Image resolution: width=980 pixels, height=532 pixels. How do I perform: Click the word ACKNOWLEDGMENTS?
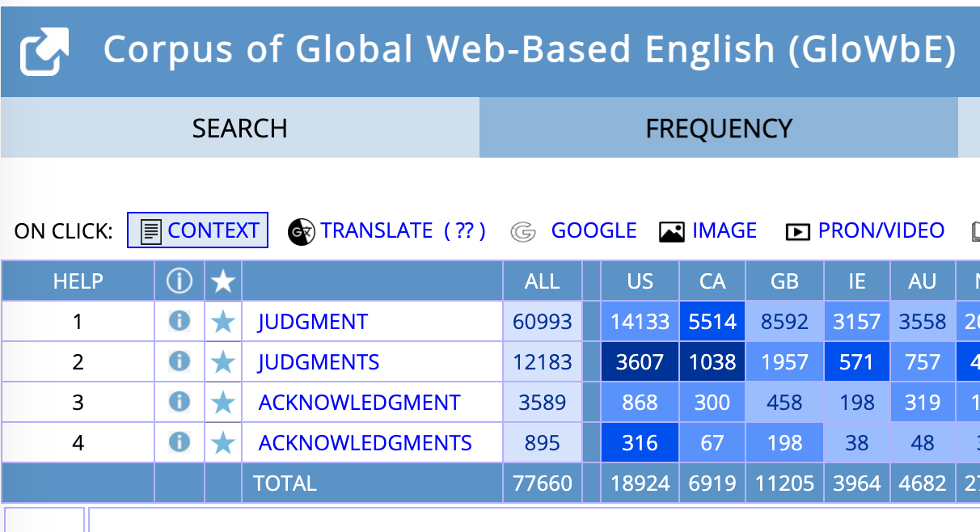(365, 443)
